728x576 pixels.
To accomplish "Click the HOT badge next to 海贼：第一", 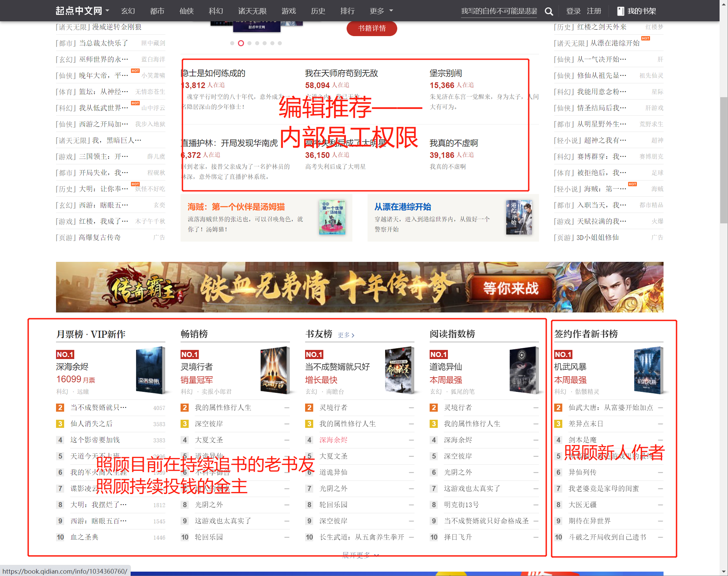I will [632, 184].
